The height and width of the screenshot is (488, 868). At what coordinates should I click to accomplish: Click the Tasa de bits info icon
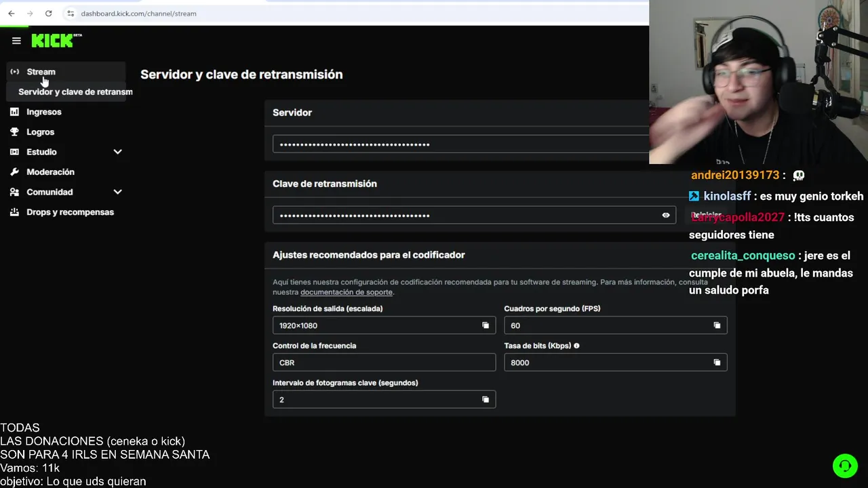[x=576, y=346]
